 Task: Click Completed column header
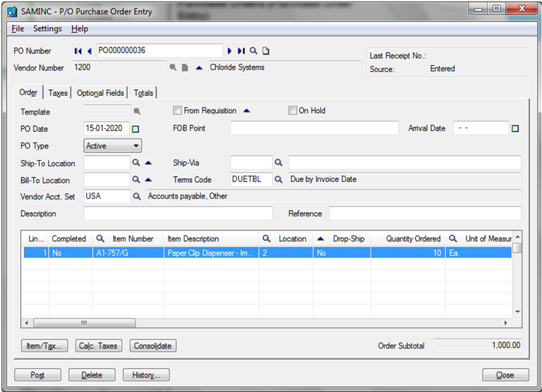(x=70, y=238)
